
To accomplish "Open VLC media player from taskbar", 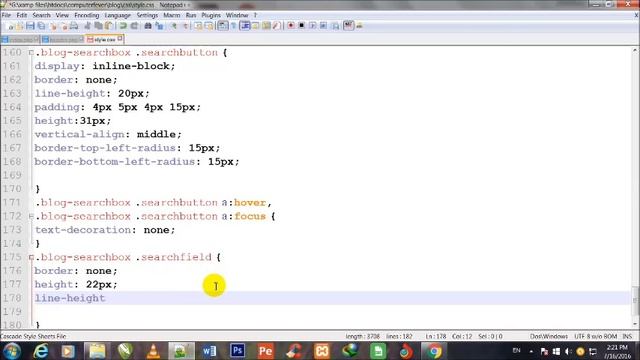I will click(153, 351).
